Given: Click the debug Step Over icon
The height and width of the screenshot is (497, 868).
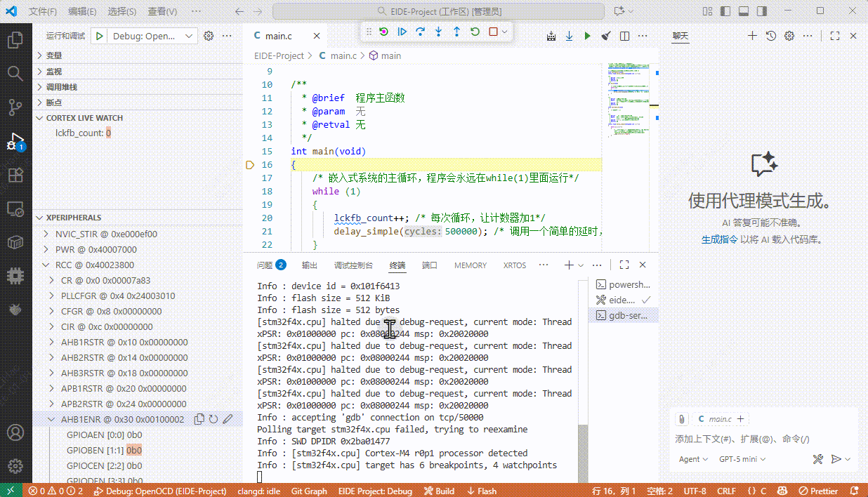Looking at the screenshot, I should click(x=420, y=32).
